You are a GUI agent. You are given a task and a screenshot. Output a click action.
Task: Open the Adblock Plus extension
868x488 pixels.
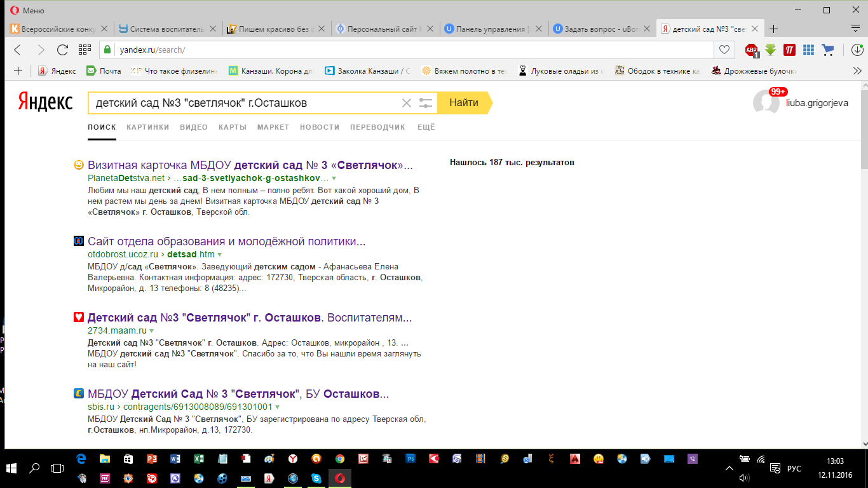coord(752,50)
